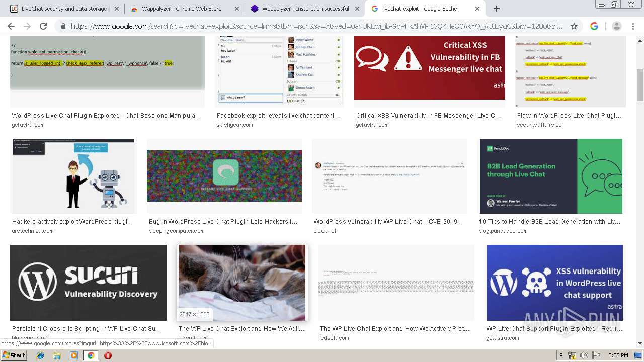
Task: Open 'Critical XSS Vulnerability in FB Messenger' title
Action: (429, 116)
